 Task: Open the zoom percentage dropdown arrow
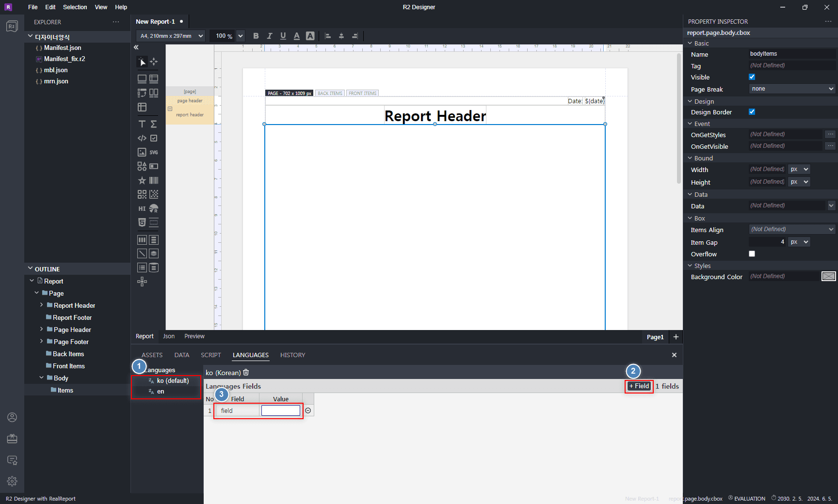[241, 36]
